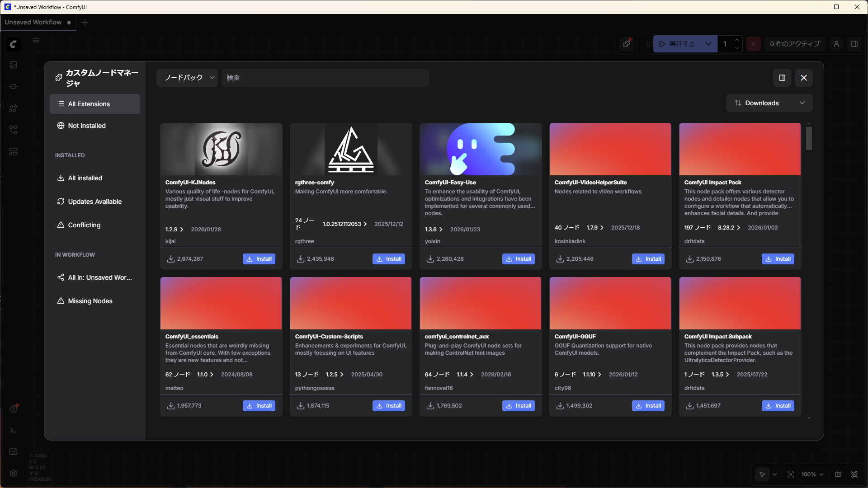Viewport: 868px width, 488px height.
Task: Toggle link visibility icon at bottom right
Action: coord(854,474)
